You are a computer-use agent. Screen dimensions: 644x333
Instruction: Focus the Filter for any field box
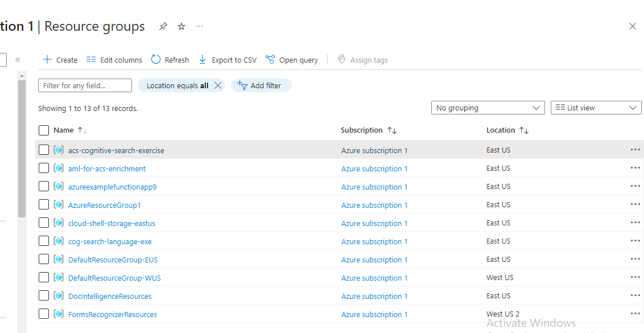point(85,85)
